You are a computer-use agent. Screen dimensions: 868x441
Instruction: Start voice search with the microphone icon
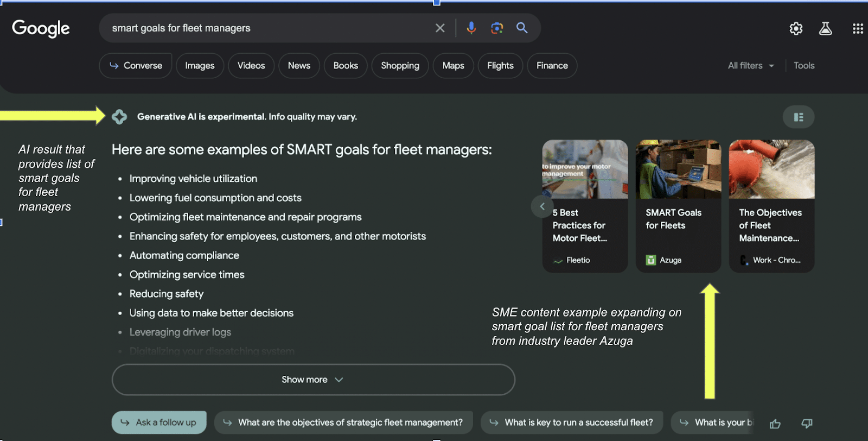pos(471,28)
